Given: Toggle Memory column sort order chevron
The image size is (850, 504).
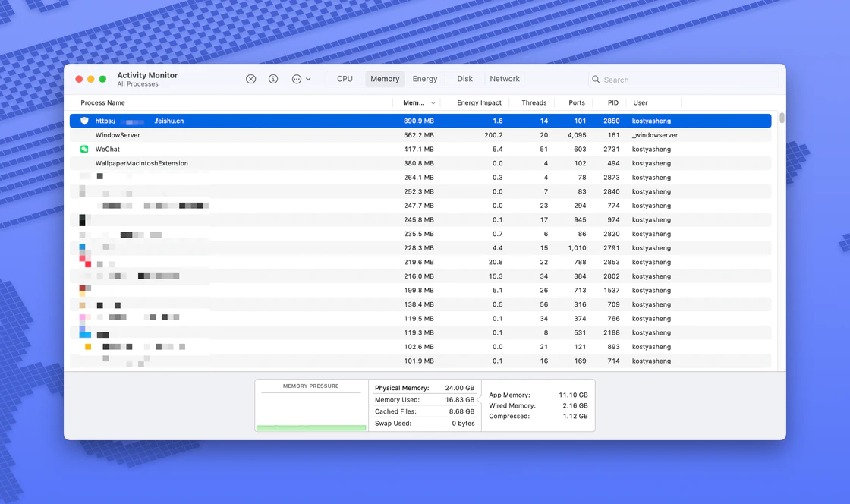Looking at the screenshot, I should point(433,103).
